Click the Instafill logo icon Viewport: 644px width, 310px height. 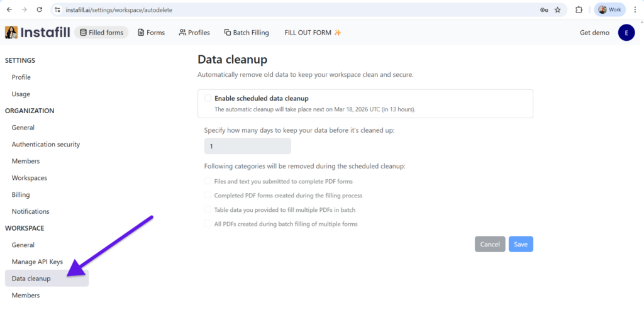pyautogui.click(x=11, y=33)
